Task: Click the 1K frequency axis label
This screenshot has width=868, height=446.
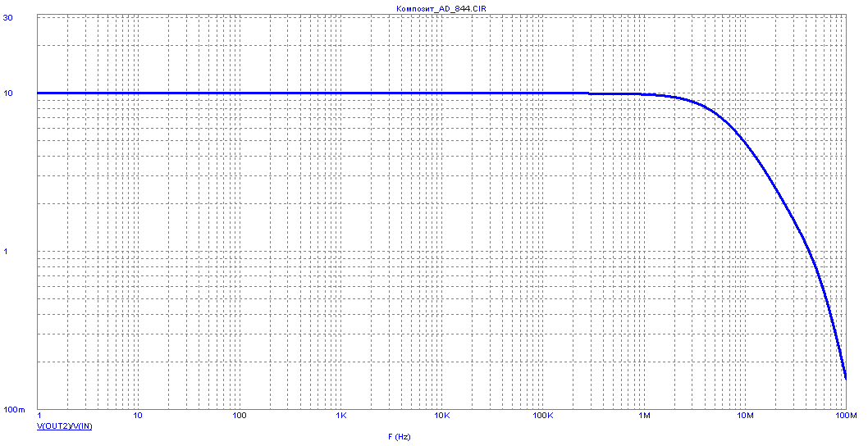Action: click(x=341, y=416)
